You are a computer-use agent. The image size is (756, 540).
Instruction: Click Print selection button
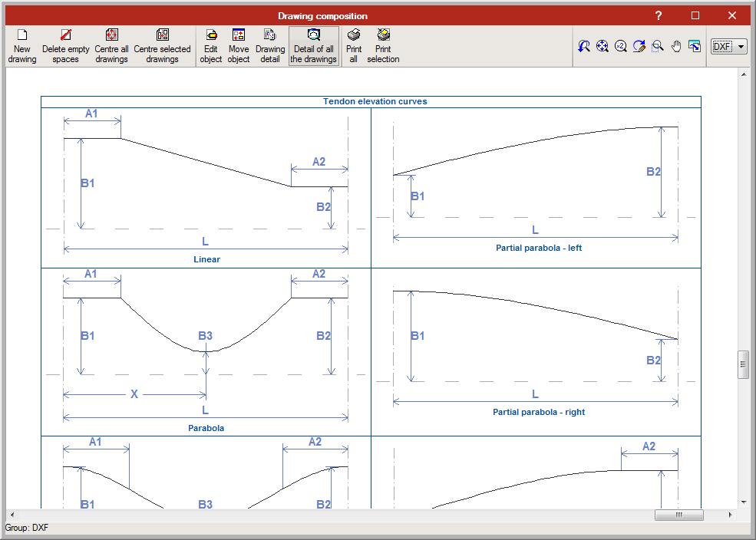click(x=383, y=46)
